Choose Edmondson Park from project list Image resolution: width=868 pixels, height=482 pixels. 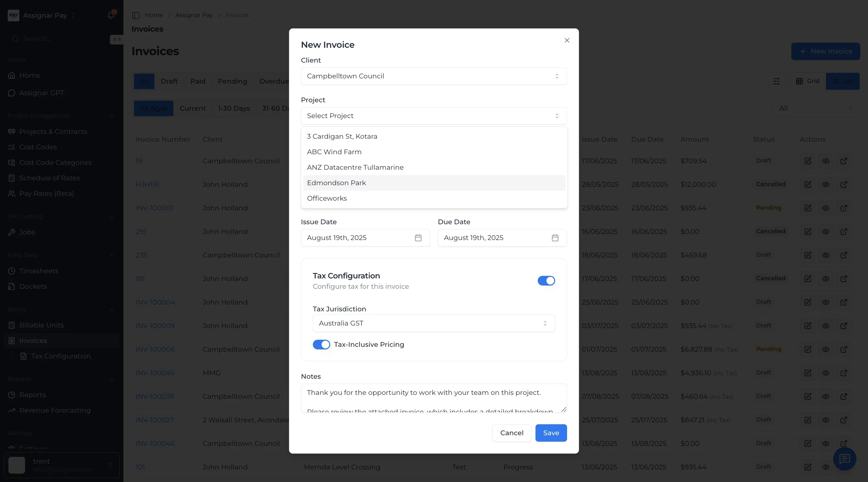(336, 183)
